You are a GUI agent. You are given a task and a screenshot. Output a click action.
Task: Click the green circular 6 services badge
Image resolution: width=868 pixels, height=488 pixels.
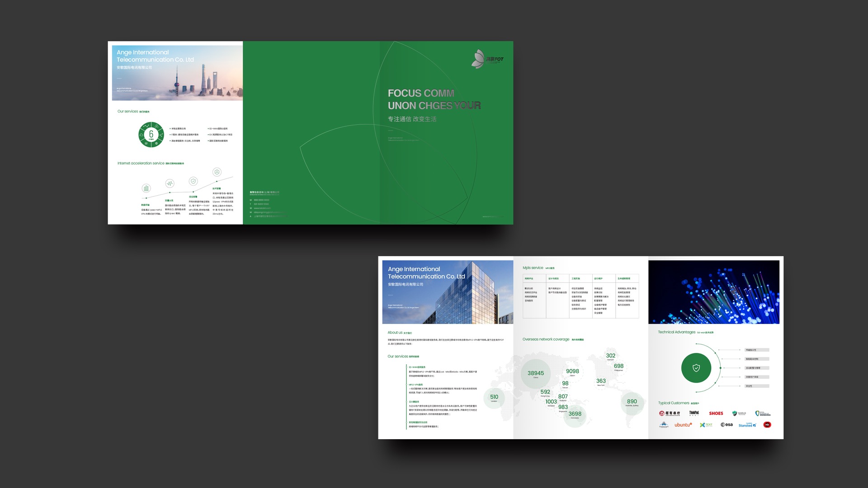[x=151, y=134]
